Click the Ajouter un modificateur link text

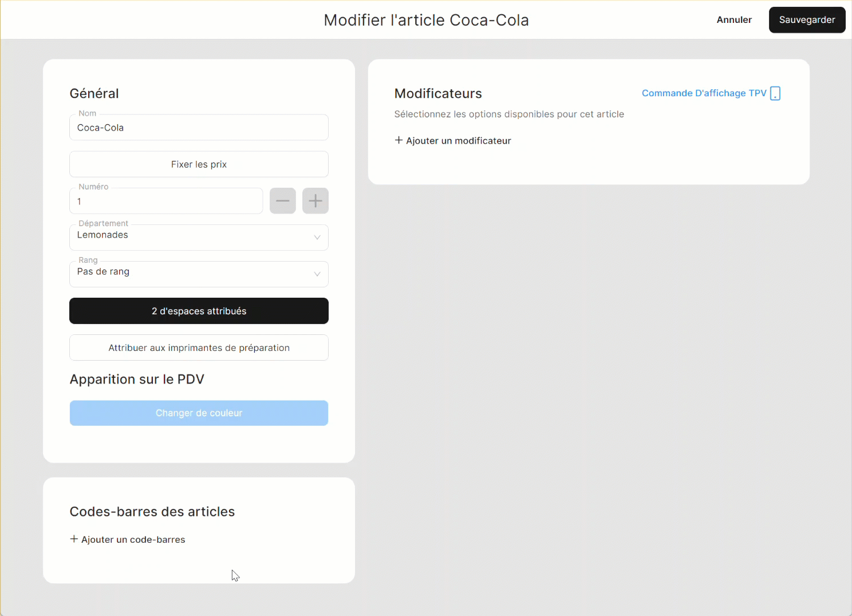pyautogui.click(x=458, y=141)
